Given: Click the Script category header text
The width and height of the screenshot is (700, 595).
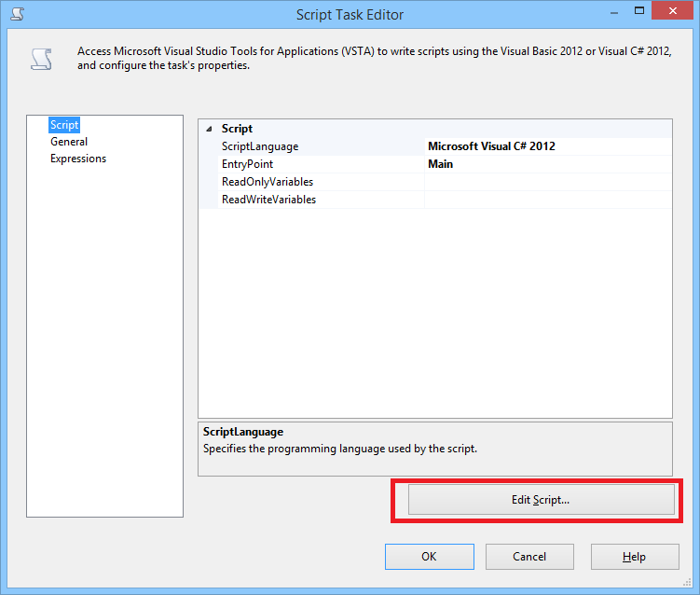Looking at the screenshot, I should tap(237, 129).
